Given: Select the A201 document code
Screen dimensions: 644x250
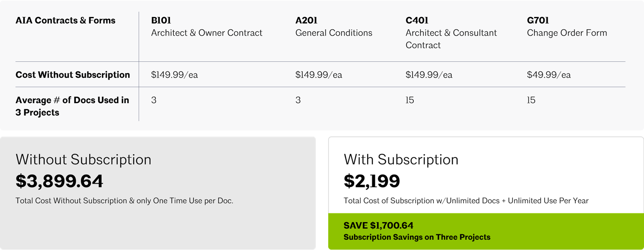Looking at the screenshot, I should pyautogui.click(x=306, y=20).
